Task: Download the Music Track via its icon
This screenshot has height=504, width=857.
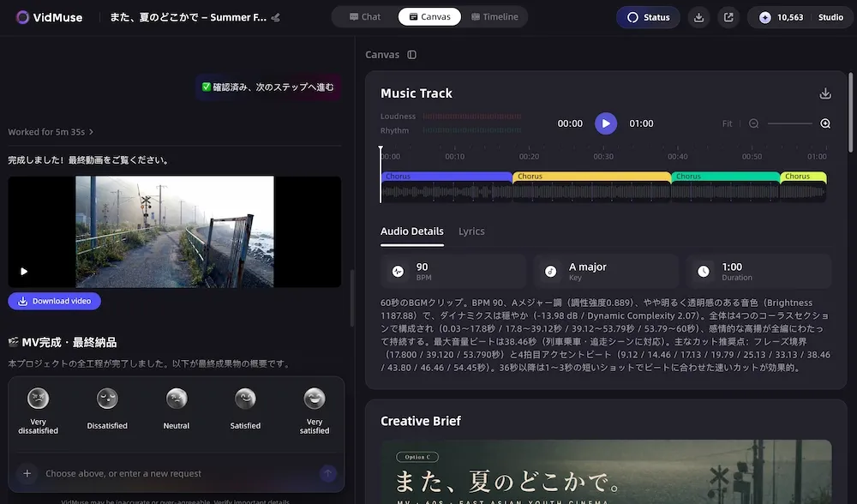Action: (x=825, y=93)
